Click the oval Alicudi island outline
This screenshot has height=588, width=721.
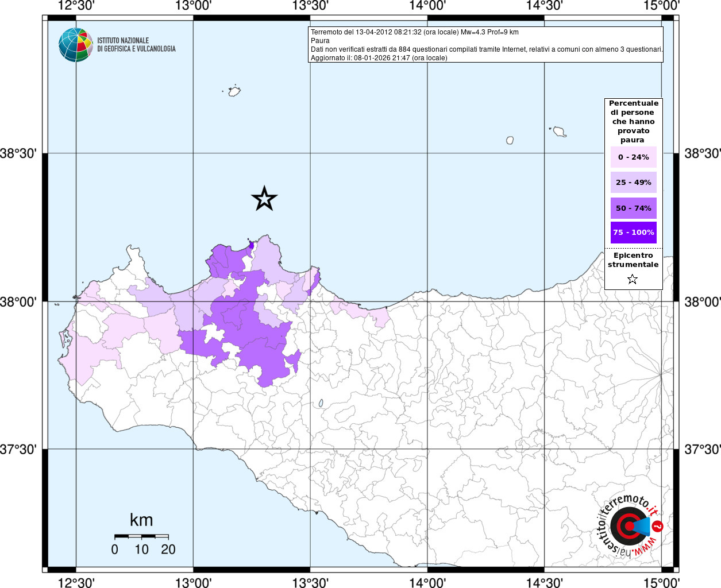click(510, 140)
